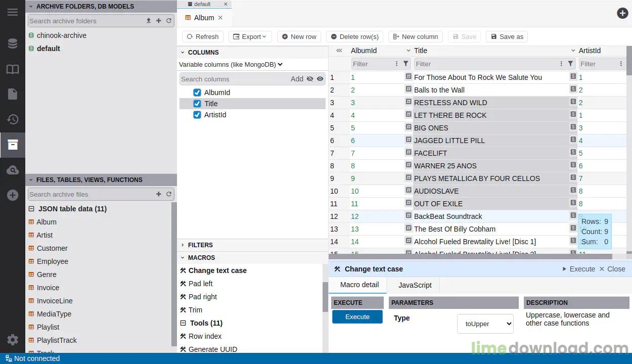Collapse the Tools (11) macro group
632x364 pixels.
(x=183, y=323)
